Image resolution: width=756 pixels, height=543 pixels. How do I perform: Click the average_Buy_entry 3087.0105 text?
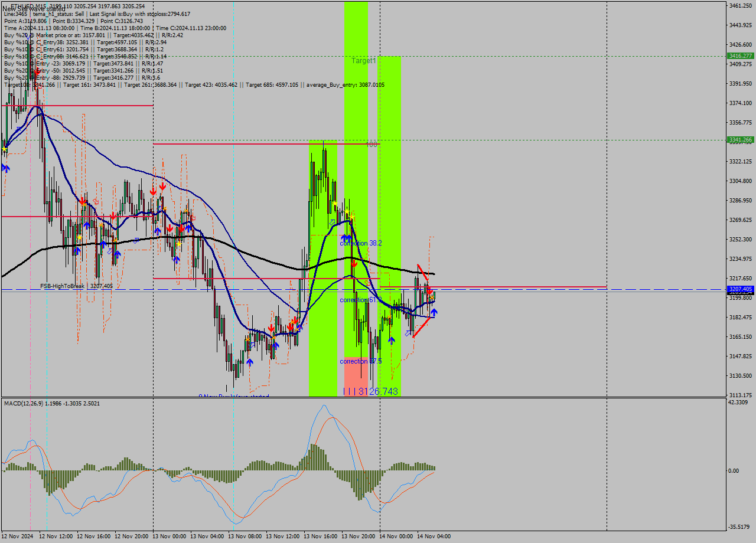pos(346,85)
